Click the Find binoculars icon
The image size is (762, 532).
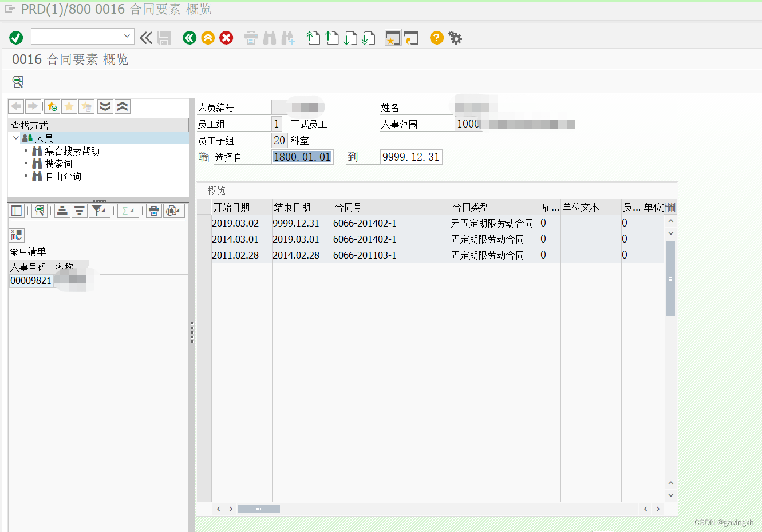coord(270,38)
